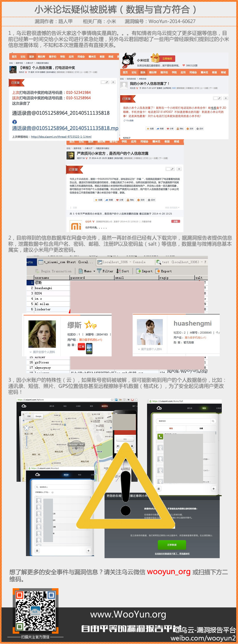Switch the map to 百度 view
Viewport: 238px width, 644px height.
coord(29,416)
